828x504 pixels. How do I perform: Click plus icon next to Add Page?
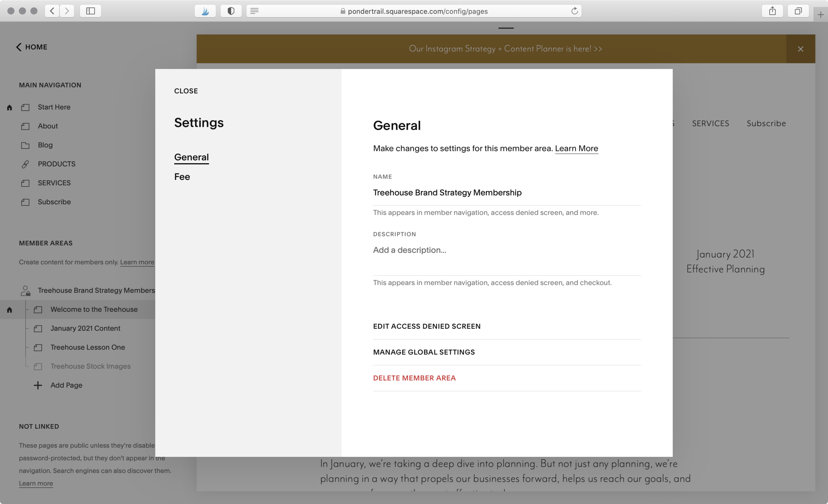pyautogui.click(x=38, y=385)
